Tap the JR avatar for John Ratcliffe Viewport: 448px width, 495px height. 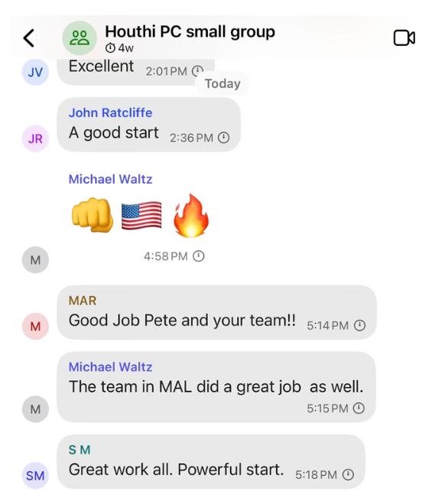(x=35, y=138)
